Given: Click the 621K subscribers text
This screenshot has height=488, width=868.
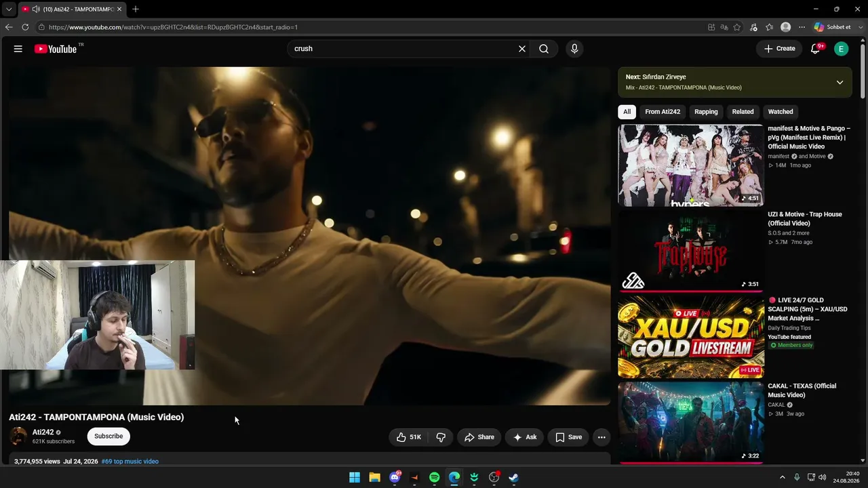Looking at the screenshot, I should (x=54, y=442).
